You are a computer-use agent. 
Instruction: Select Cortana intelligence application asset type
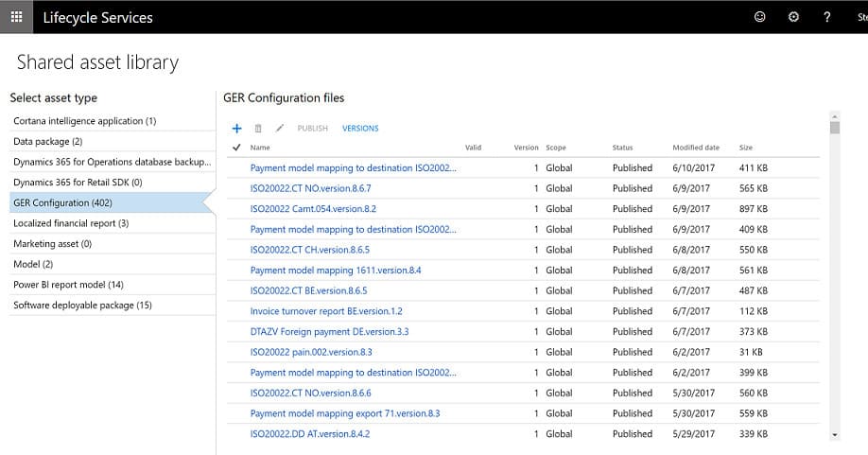coord(85,121)
